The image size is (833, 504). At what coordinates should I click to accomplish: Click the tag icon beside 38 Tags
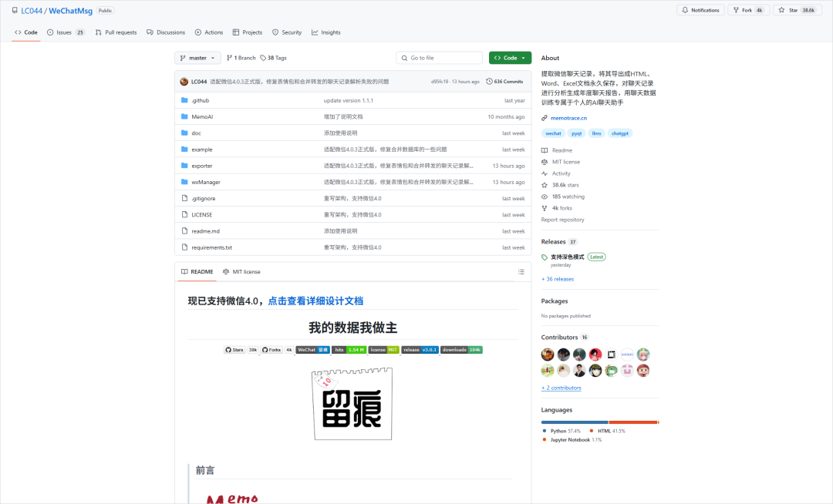[x=261, y=57]
